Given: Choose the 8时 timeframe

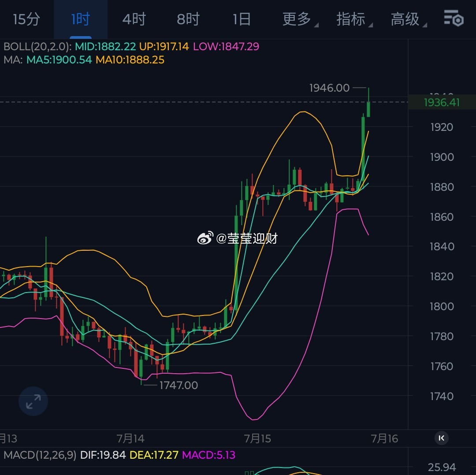Looking at the screenshot, I should (x=188, y=19).
